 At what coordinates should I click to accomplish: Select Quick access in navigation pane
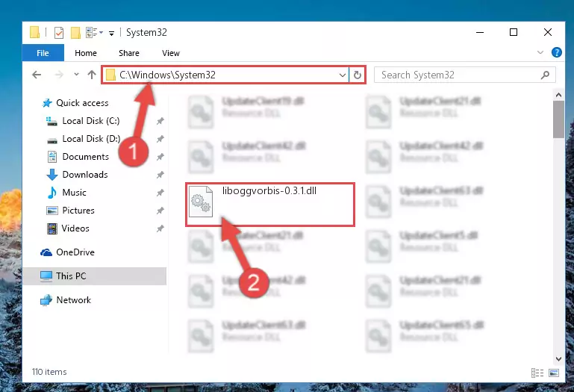pyautogui.click(x=82, y=103)
